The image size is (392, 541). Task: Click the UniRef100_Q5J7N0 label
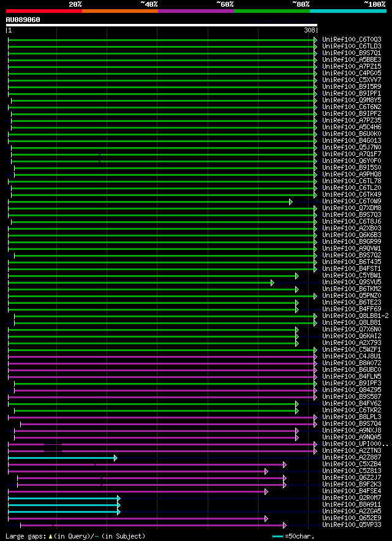(352, 148)
